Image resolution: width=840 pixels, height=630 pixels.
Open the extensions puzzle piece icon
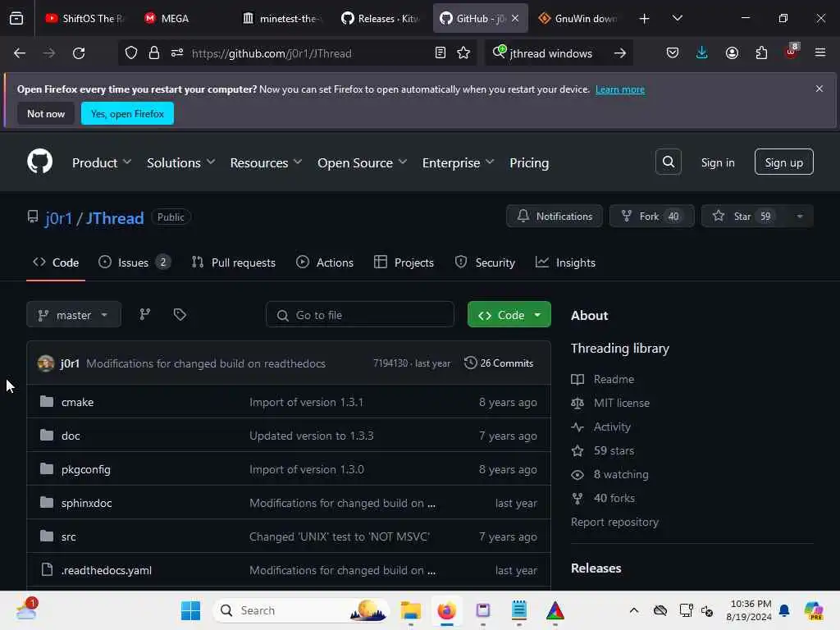[x=761, y=53]
